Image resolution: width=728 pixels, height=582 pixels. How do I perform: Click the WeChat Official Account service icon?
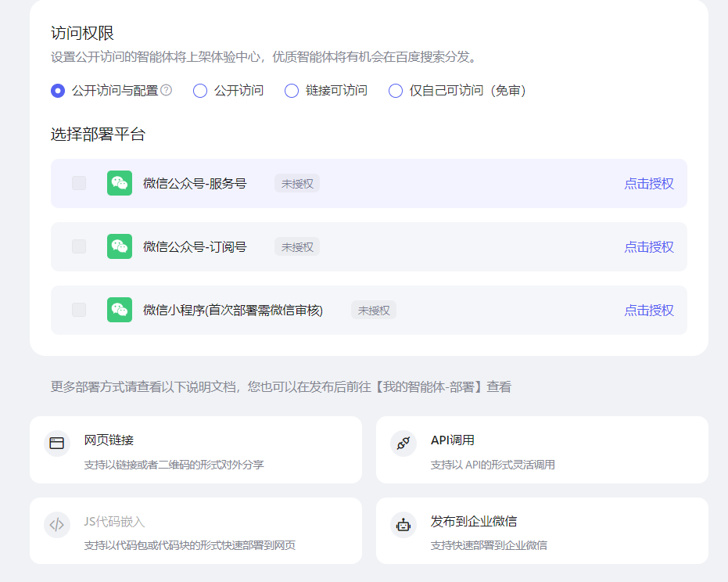(x=119, y=183)
